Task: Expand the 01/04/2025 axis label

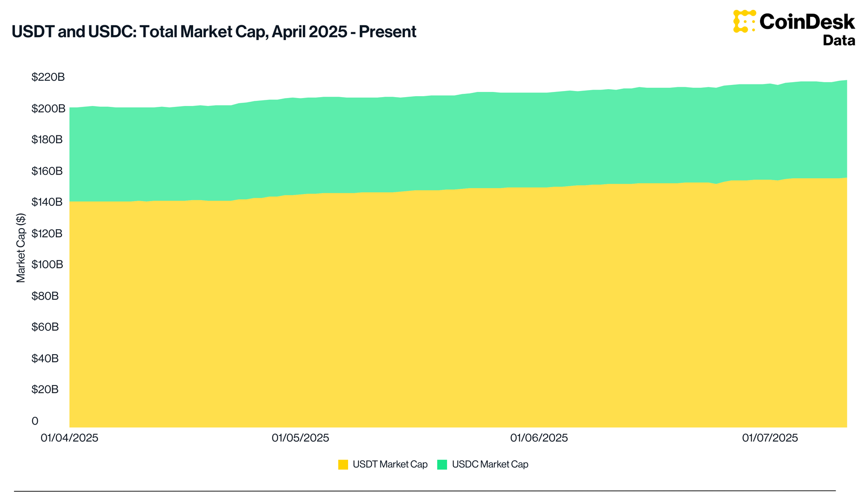Action: pyautogui.click(x=69, y=438)
